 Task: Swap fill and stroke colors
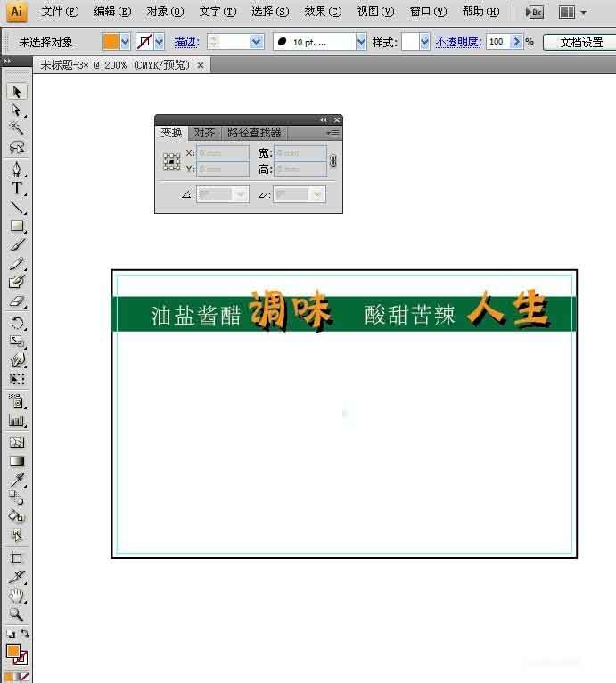point(25,633)
